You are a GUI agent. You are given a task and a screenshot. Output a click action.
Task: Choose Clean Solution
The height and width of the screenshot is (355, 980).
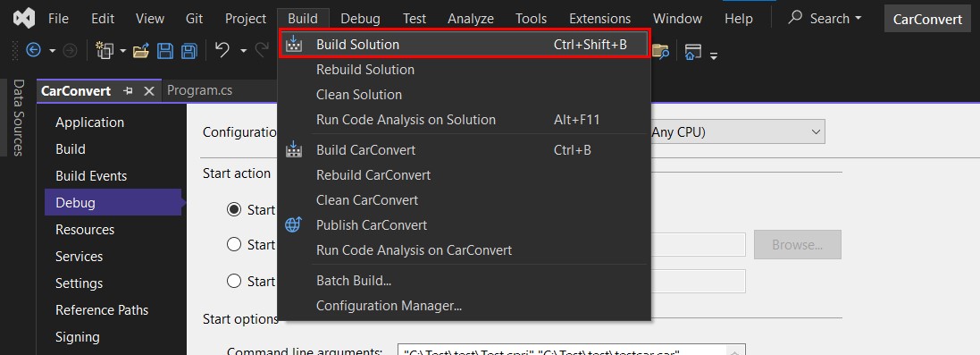point(465,95)
